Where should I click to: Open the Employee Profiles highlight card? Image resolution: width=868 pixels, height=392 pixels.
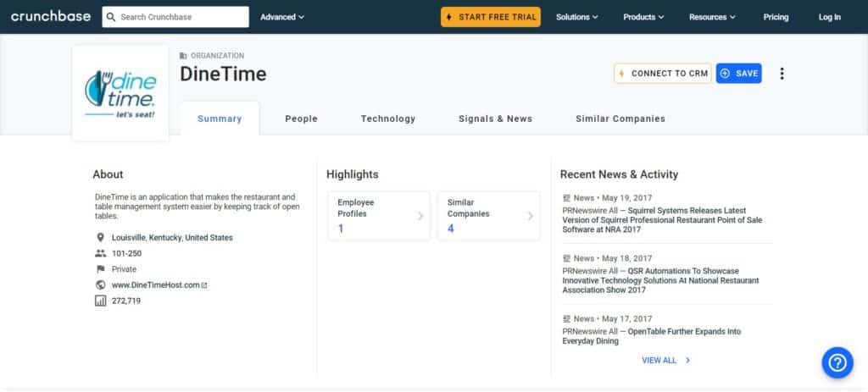coord(379,216)
